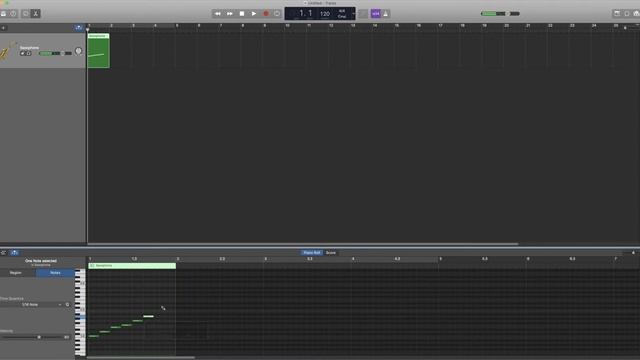
Task: Select the green Saxophone region in tracks area
Action: pyautogui.click(x=98, y=51)
